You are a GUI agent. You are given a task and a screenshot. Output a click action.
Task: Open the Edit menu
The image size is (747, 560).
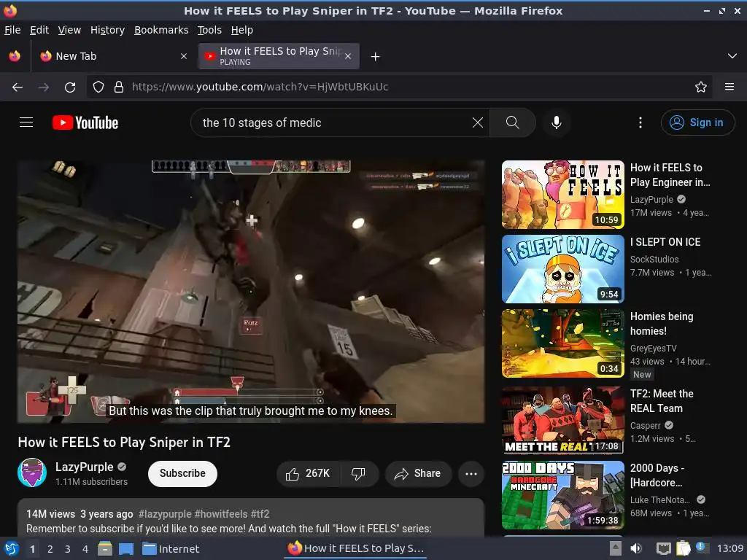tap(39, 30)
